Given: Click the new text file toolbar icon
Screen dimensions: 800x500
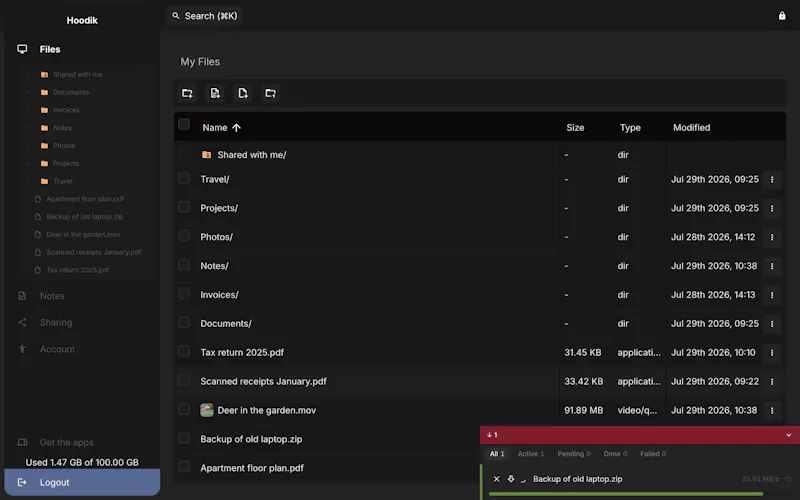Looking at the screenshot, I should (215, 93).
